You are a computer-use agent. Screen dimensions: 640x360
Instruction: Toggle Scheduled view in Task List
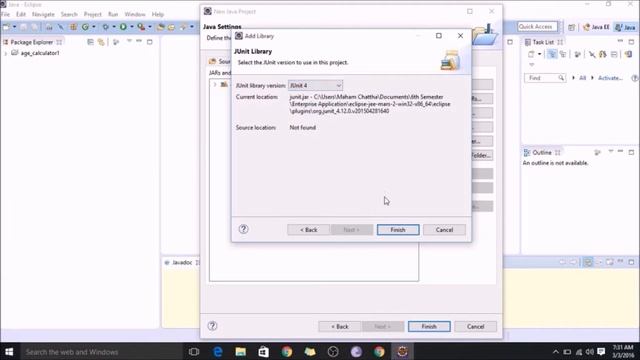point(563,54)
